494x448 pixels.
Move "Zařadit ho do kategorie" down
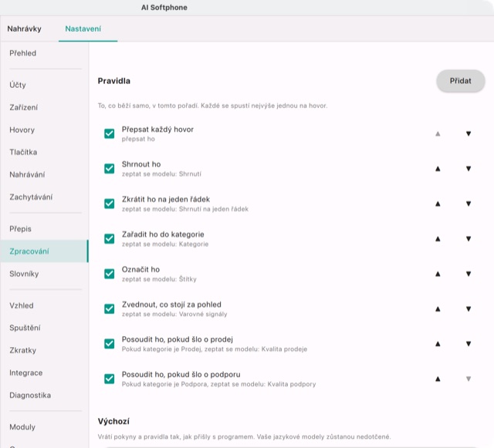pyautogui.click(x=469, y=239)
